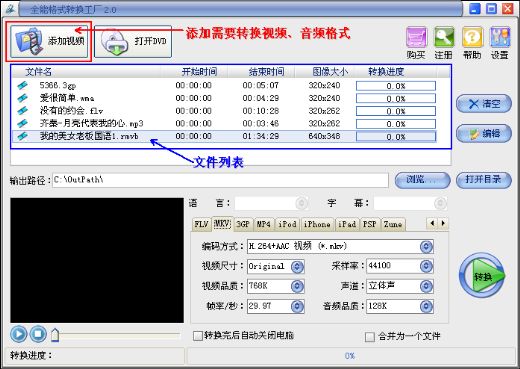Select file row 我的美女老板国语1.rmvb
The width and height of the screenshot is (520, 369).
point(224,136)
